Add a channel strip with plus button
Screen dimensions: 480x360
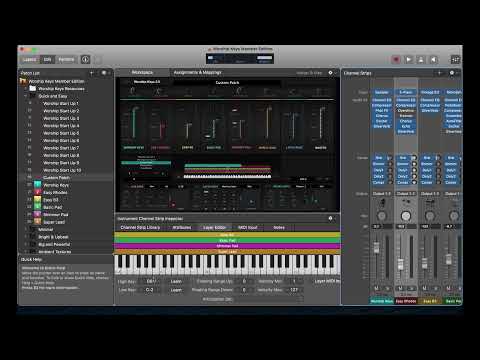point(439,73)
